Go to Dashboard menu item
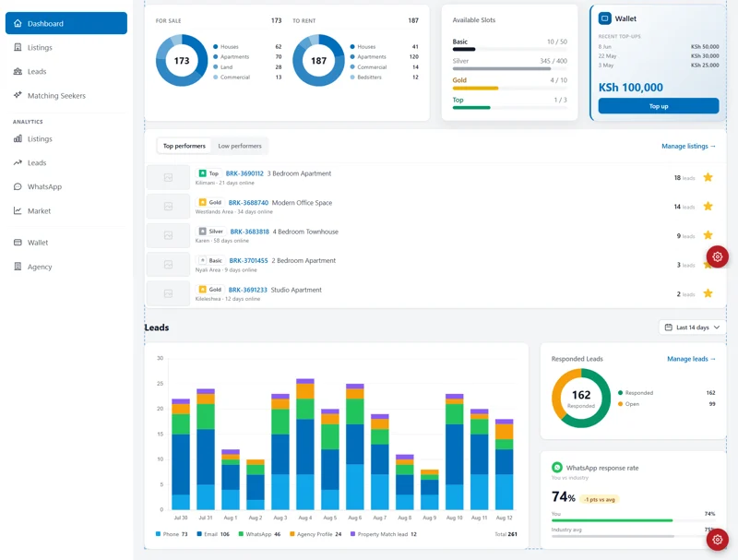738x560 pixels. click(x=65, y=24)
